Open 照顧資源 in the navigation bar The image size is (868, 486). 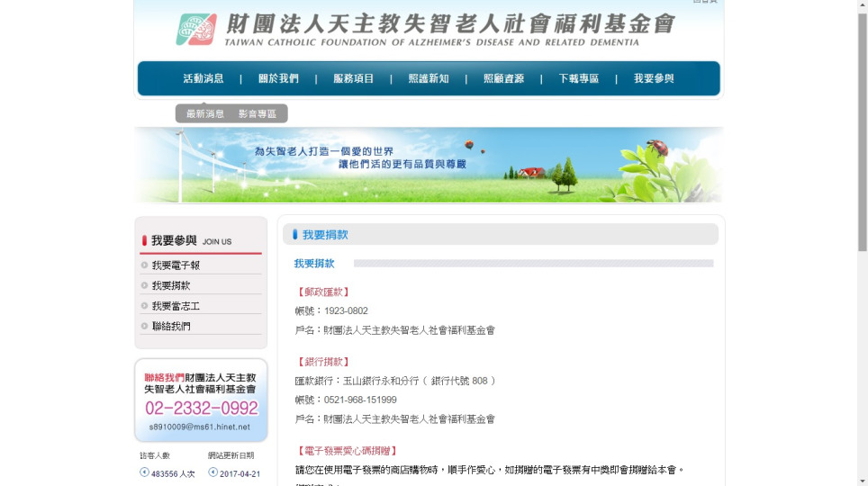click(x=503, y=78)
